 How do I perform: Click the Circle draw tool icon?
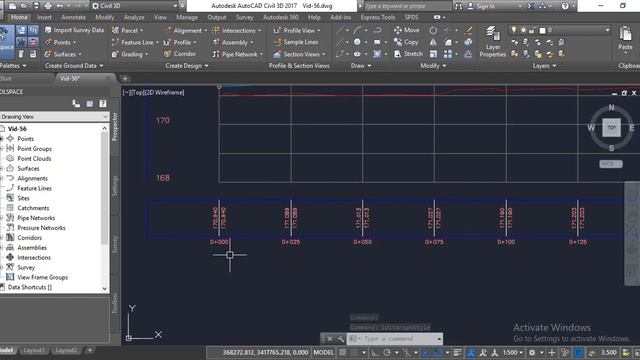pos(357,42)
